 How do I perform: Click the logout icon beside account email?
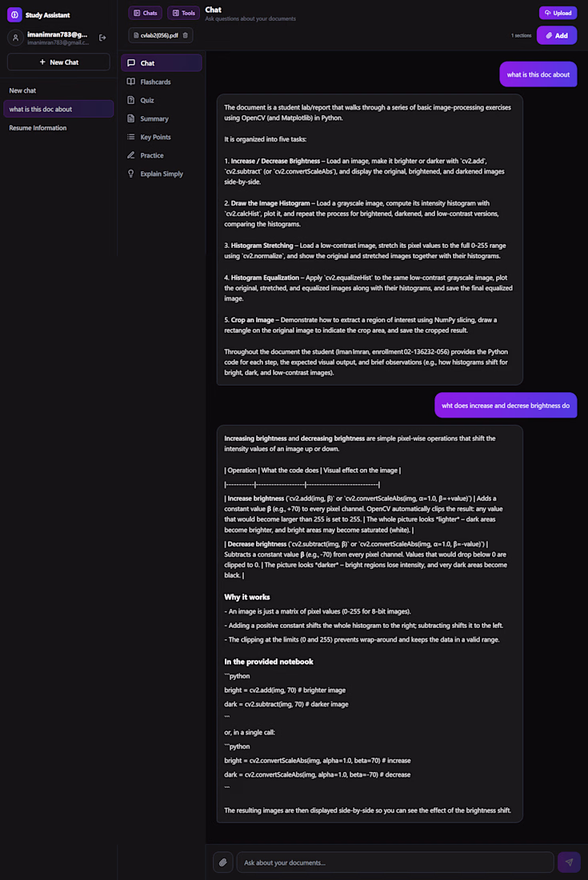pyautogui.click(x=102, y=38)
